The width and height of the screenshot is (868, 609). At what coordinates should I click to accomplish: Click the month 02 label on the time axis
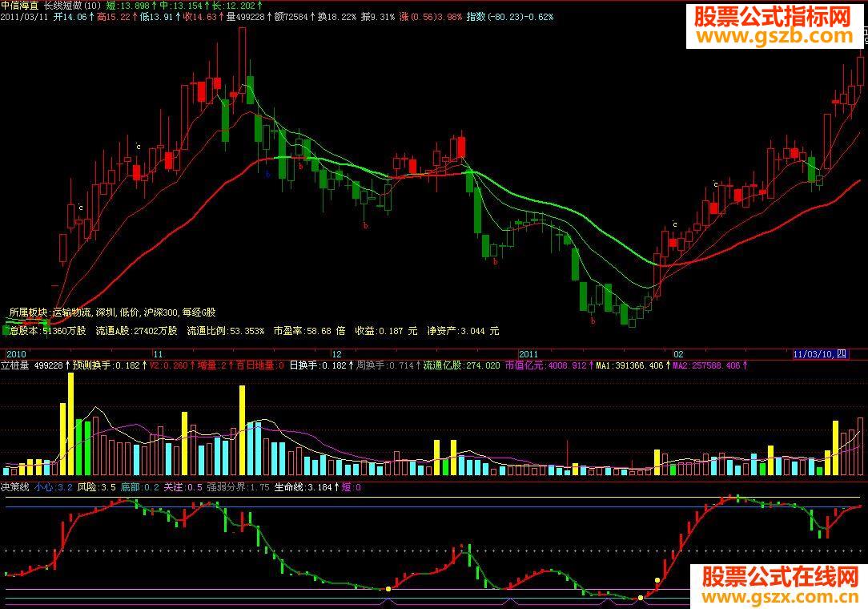point(679,354)
